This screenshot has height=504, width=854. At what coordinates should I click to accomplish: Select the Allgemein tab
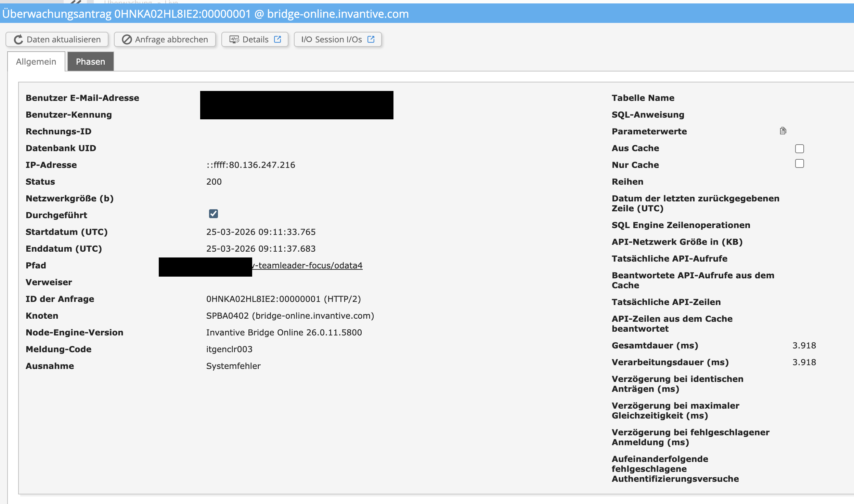pyautogui.click(x=36, y=62)
